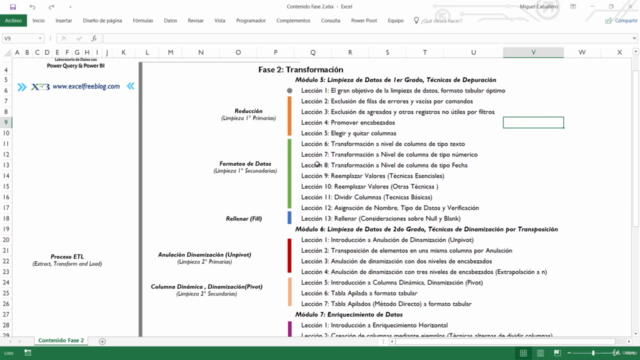Open the Archivo tab
Image resolution: width=640 pixels, height=360 pixels.
tap(13, 20)
